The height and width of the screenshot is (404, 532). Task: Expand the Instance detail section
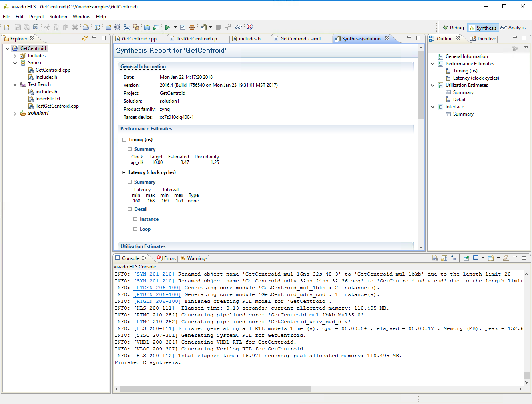tap(135, 219)
